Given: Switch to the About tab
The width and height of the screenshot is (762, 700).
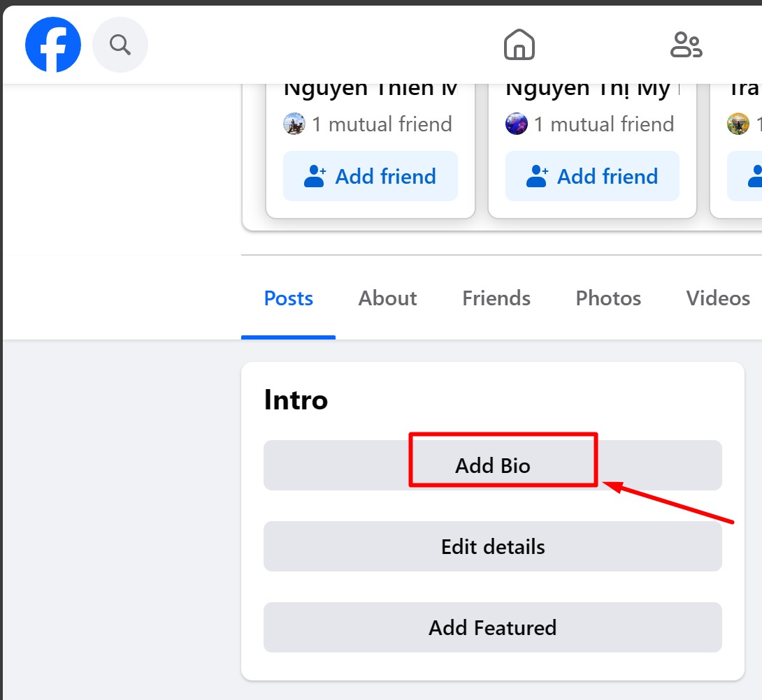Looking at the screenshot, I should pyautogui.click(x=387, y=298).
